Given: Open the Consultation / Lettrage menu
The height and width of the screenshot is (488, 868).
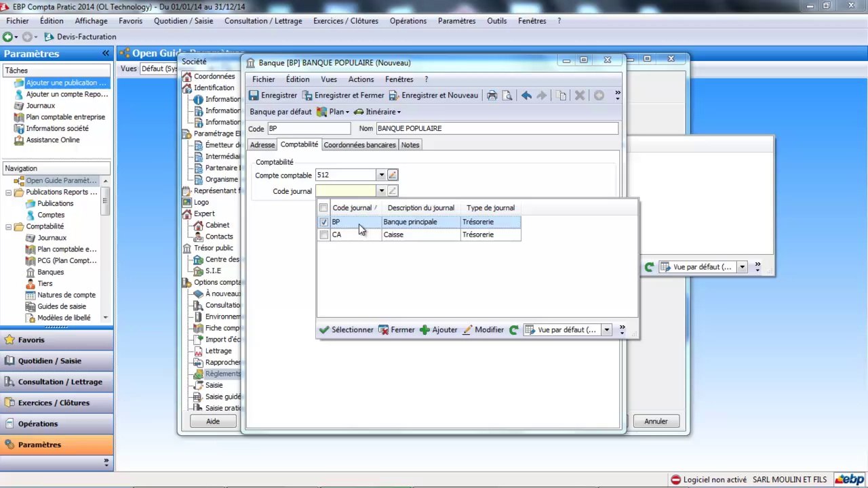Looking at the screenshot, I should (x=263, y=21).
